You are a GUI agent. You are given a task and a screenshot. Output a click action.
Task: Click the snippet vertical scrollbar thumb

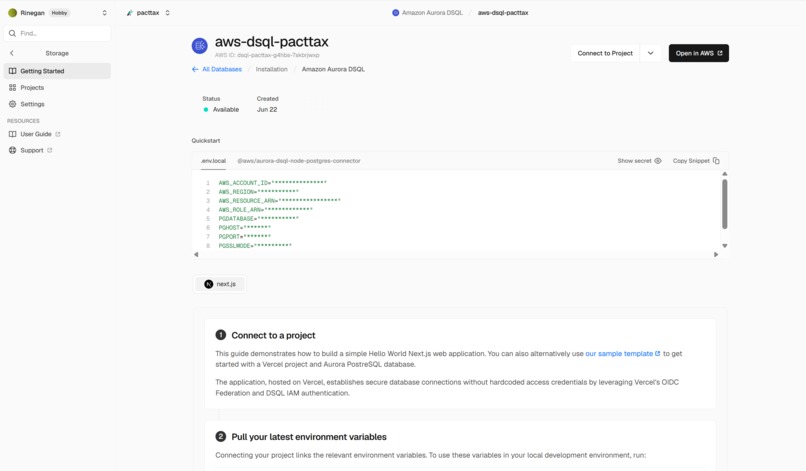[x=724, y=204]
